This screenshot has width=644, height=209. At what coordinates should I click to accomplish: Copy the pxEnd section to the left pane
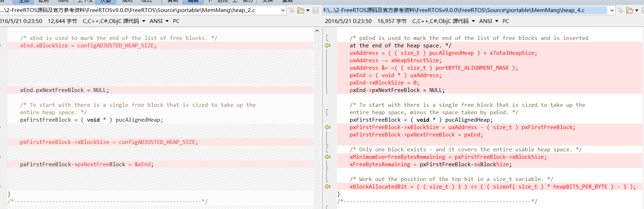[328, 46]
